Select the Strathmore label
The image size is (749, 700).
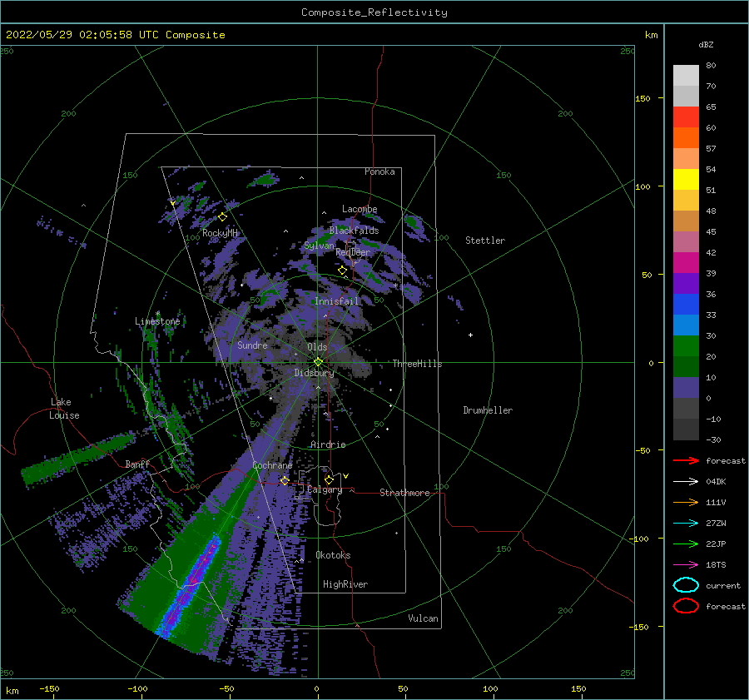(x=404, y=493)
